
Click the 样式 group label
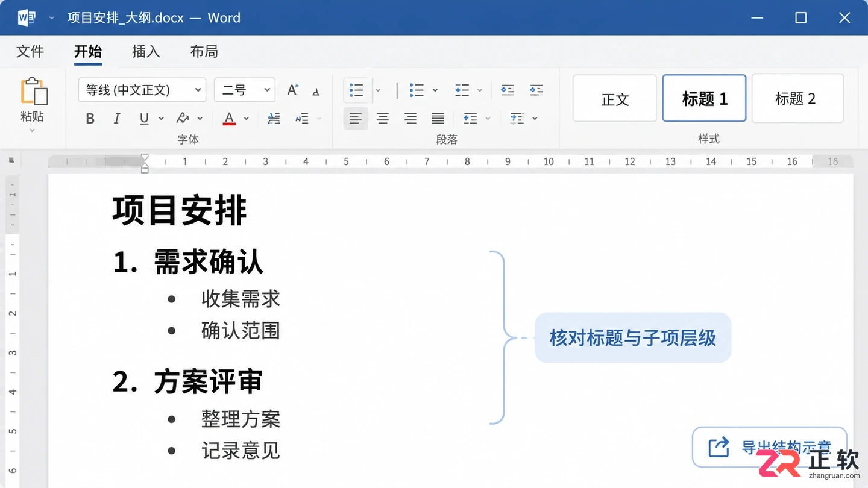click(x=709, y=139)
